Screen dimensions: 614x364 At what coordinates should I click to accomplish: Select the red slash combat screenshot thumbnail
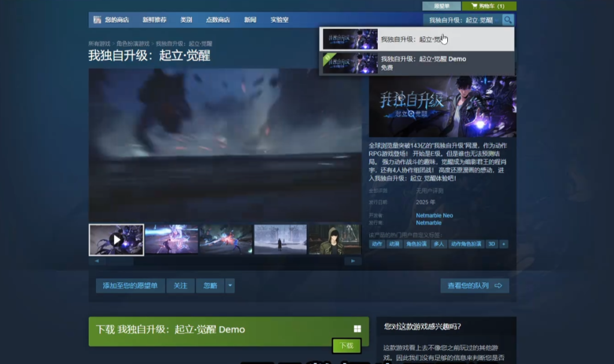(226, 239)
